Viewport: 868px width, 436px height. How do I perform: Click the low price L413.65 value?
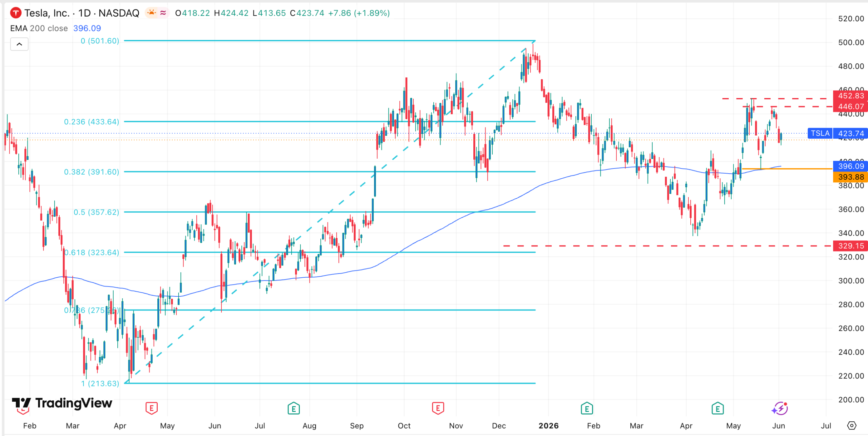269,13
